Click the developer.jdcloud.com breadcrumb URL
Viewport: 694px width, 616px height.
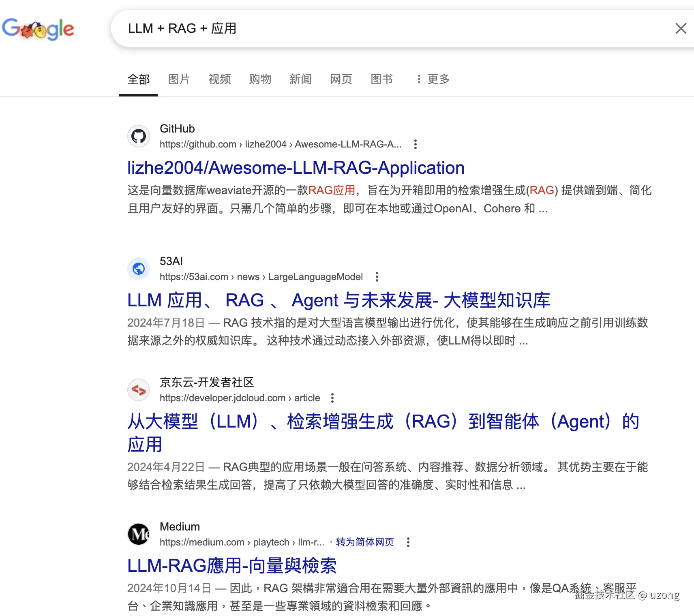click(x=240, y=398)
